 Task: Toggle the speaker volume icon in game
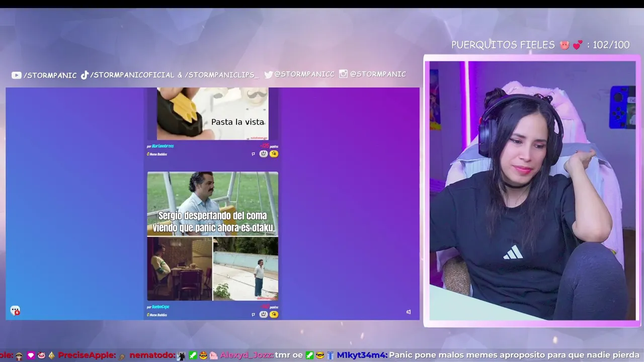409,312
